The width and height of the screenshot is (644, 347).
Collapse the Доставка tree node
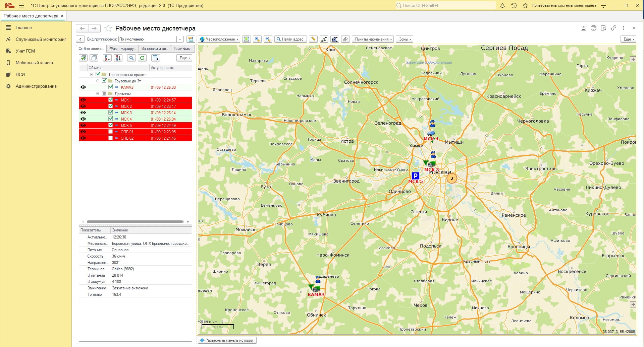98,93
